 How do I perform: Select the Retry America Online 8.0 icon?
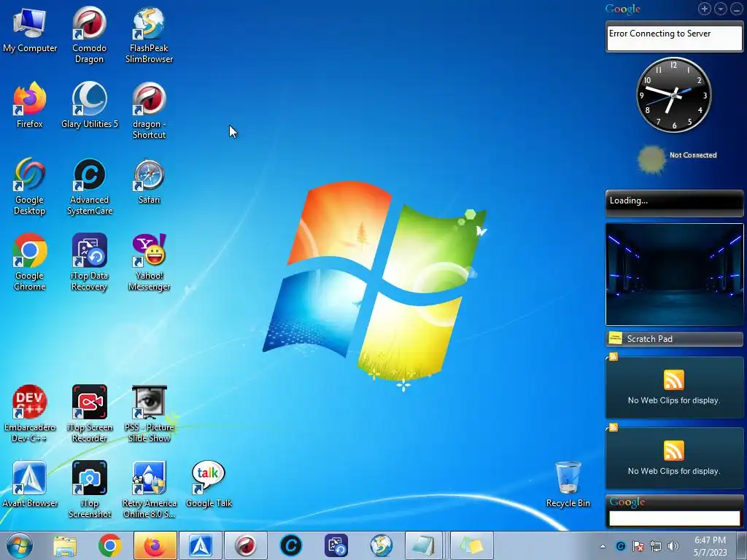point(149,489)
